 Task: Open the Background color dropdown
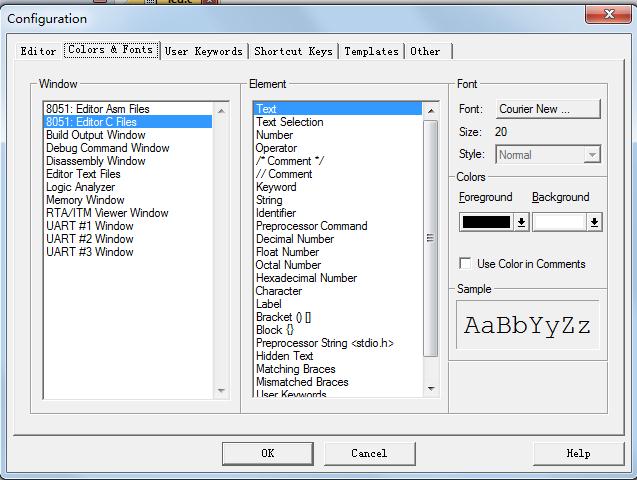coord(595,223)
